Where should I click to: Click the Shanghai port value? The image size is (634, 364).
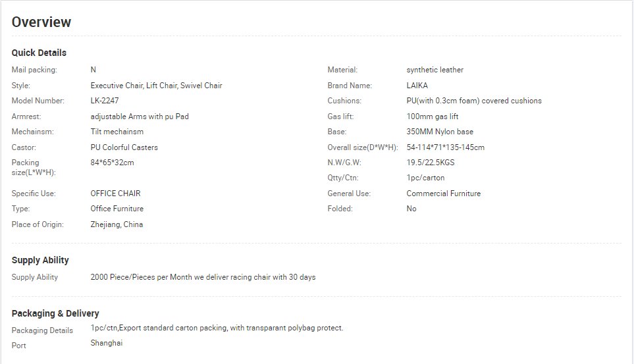click(x=106, y=343)
